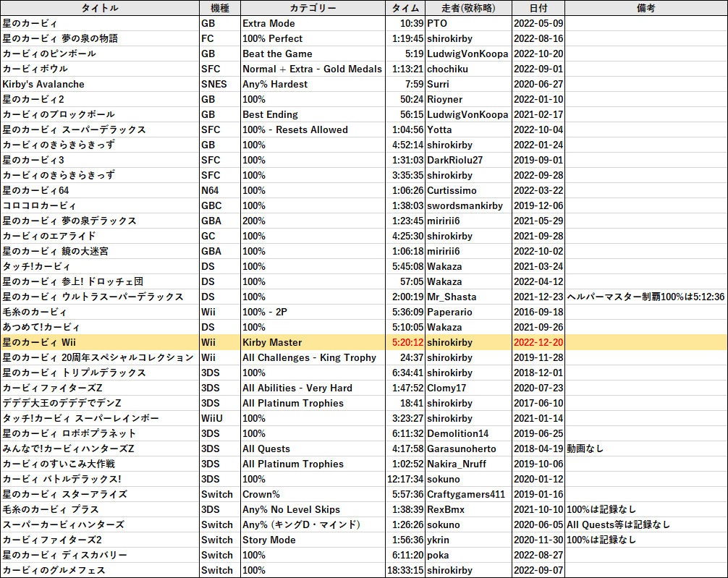The height and width of the screenshot is (578, 728).
Task: Select the red date cell 2022-12-20
Action: click(538, 342)
